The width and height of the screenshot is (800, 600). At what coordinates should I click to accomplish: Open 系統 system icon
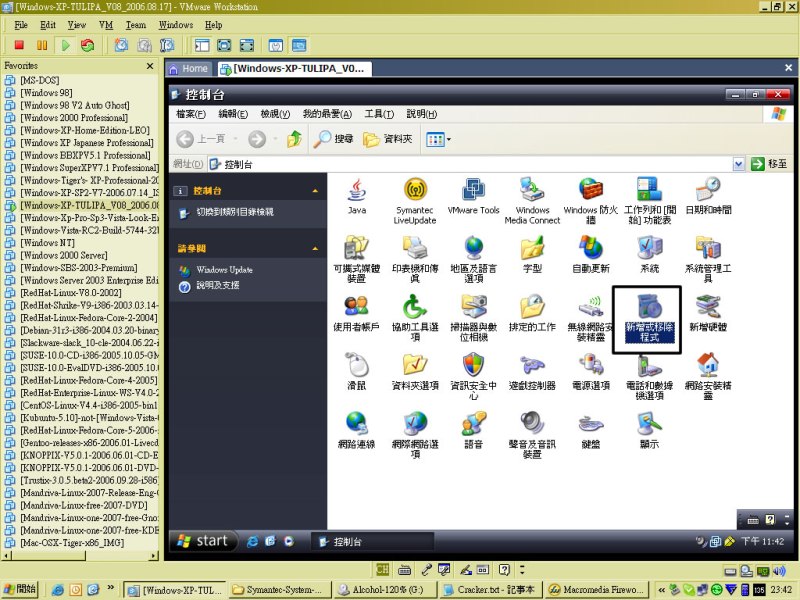coord(649,248)
